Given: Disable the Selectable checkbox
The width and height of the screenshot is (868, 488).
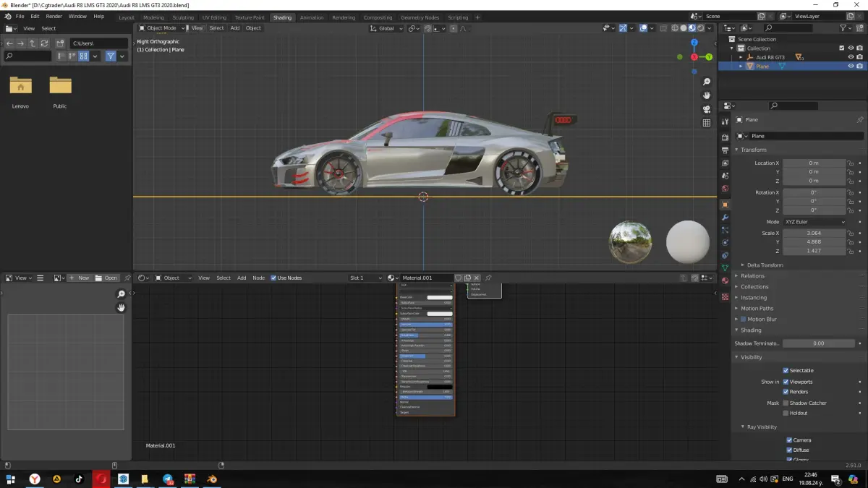Looking at the screenshot, I should 786,370.
